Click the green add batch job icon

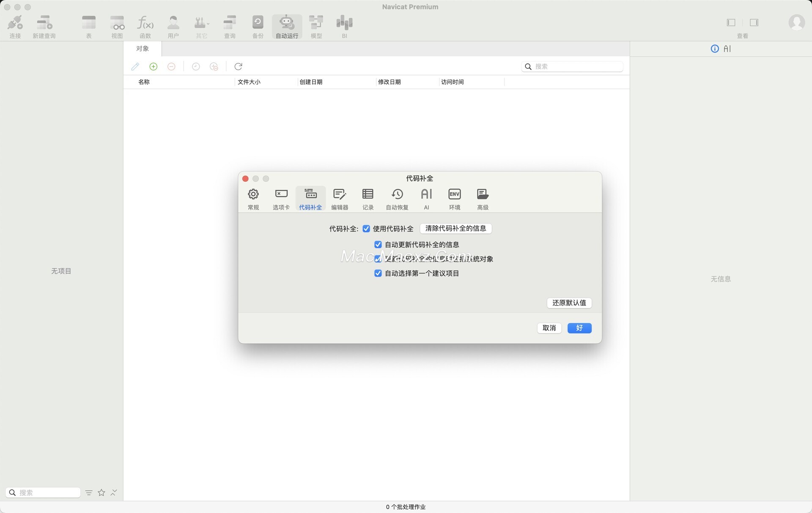coord(154,66)
